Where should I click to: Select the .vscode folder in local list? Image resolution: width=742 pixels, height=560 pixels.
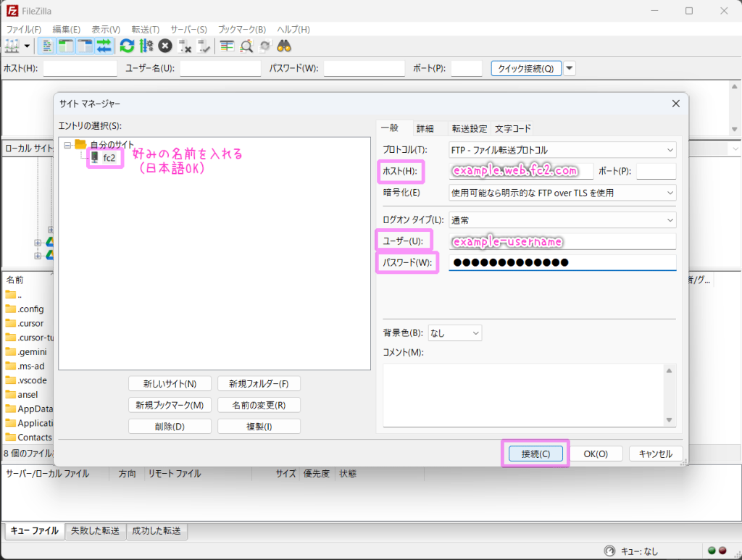[x=26, y=380]
